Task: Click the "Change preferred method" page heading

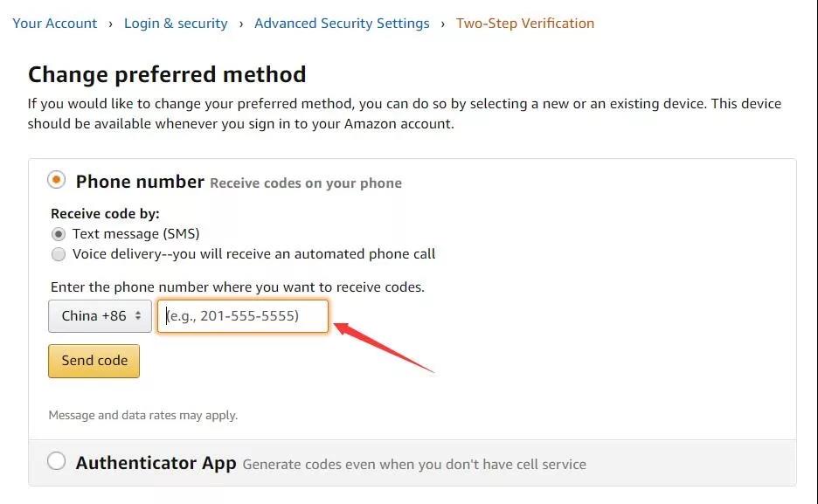Action: click(167, 74)
